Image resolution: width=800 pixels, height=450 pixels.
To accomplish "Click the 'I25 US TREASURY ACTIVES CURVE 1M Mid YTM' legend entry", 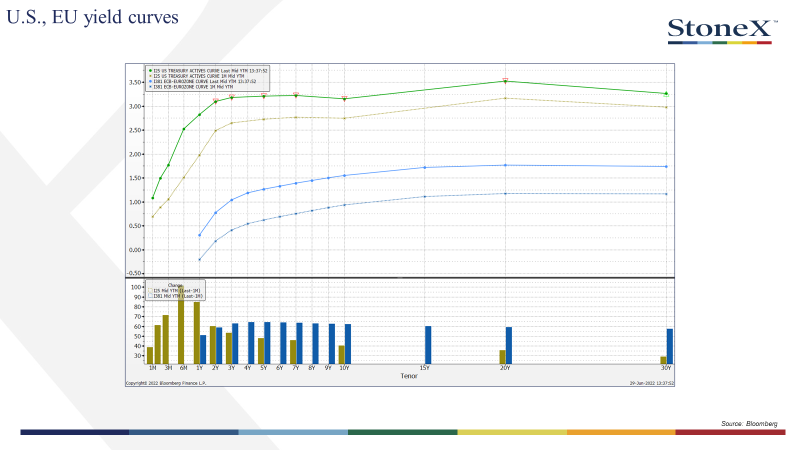I will click(198, 76).
